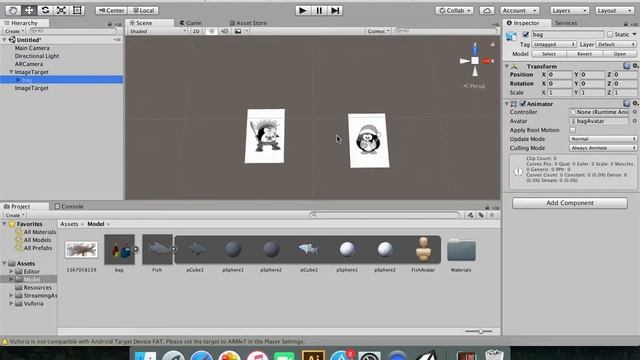Toggle scene lighting
Image resolution: width=640 pixels, height=360 pixels.
tap(211, 31)
